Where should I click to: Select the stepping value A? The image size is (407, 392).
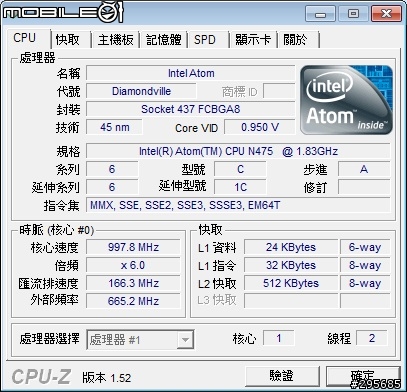pos(364,169)
